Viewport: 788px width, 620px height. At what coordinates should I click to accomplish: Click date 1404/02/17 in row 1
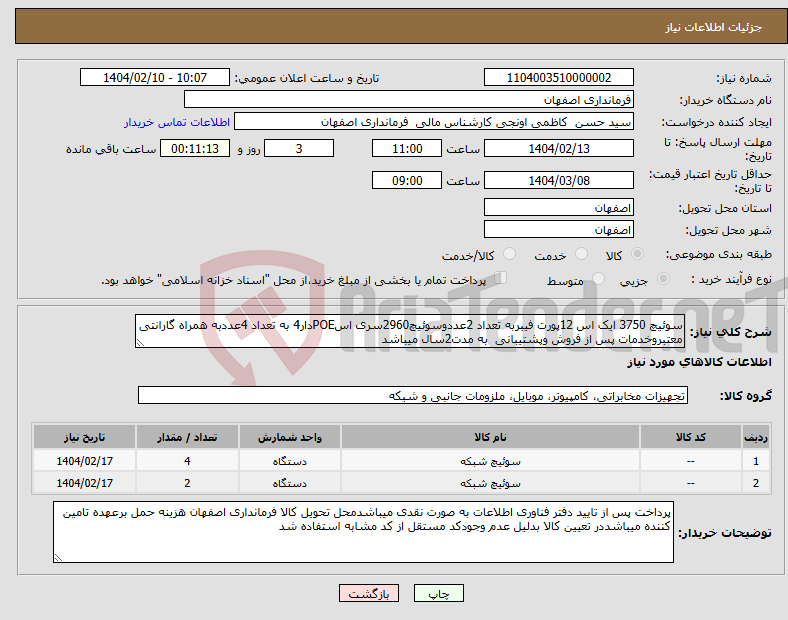pos(84,461)
